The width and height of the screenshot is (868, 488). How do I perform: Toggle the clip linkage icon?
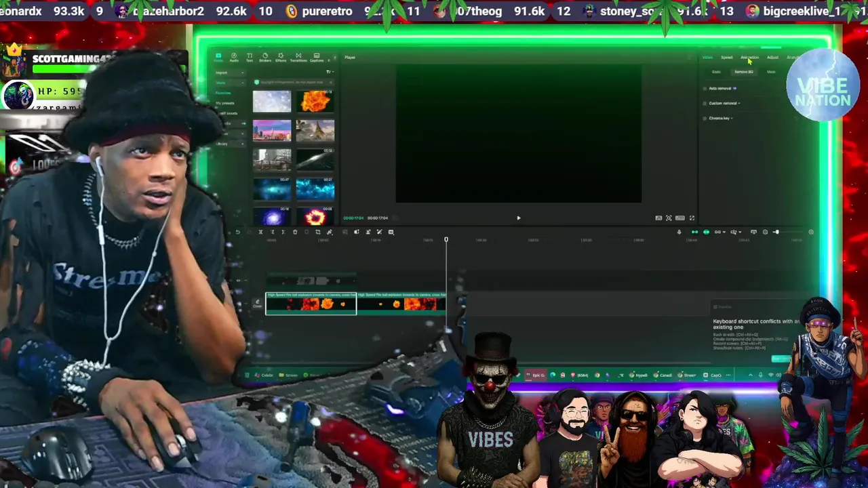pyautogui.click(x=717, y=232)
